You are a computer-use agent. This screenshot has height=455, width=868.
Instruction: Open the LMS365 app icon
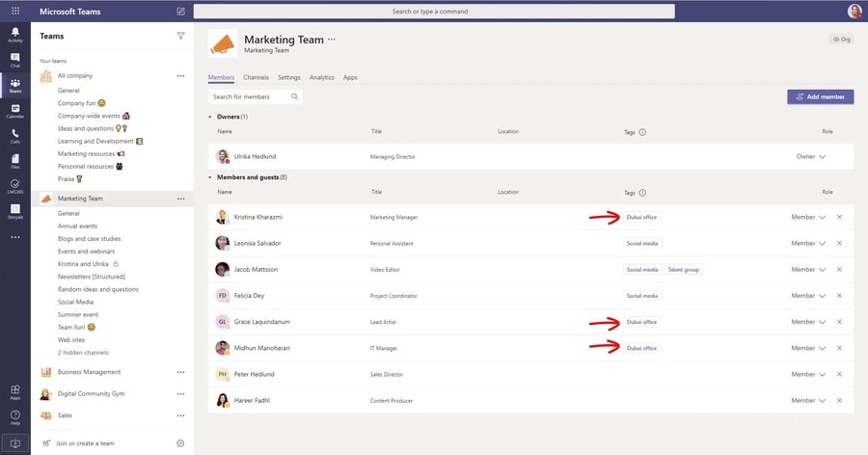coord(15,187)
